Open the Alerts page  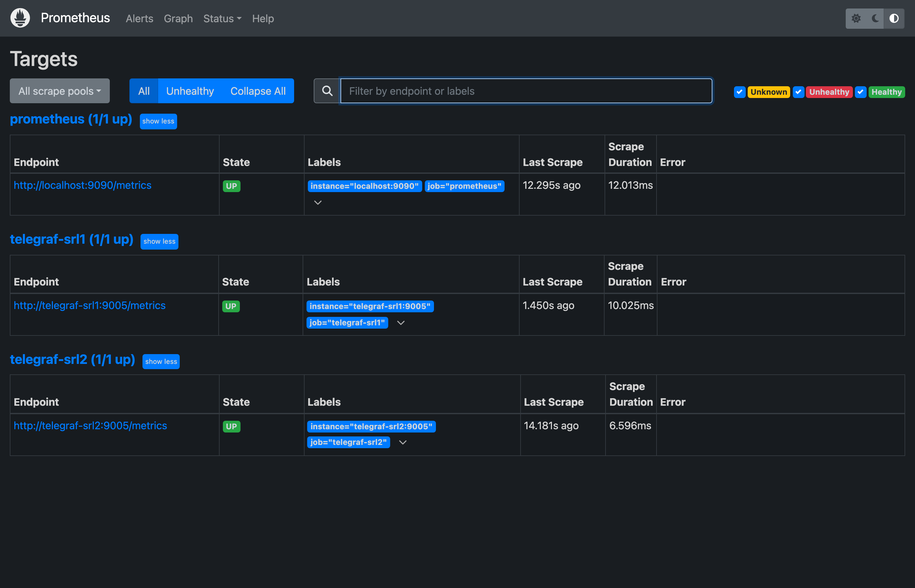click(140, 18)
